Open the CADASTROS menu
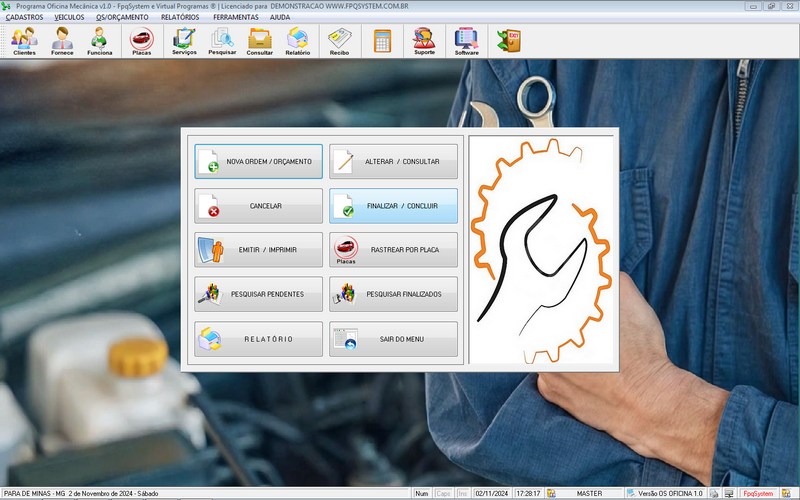Viewport: 800px width, 500px height. (x=24, y=17)
